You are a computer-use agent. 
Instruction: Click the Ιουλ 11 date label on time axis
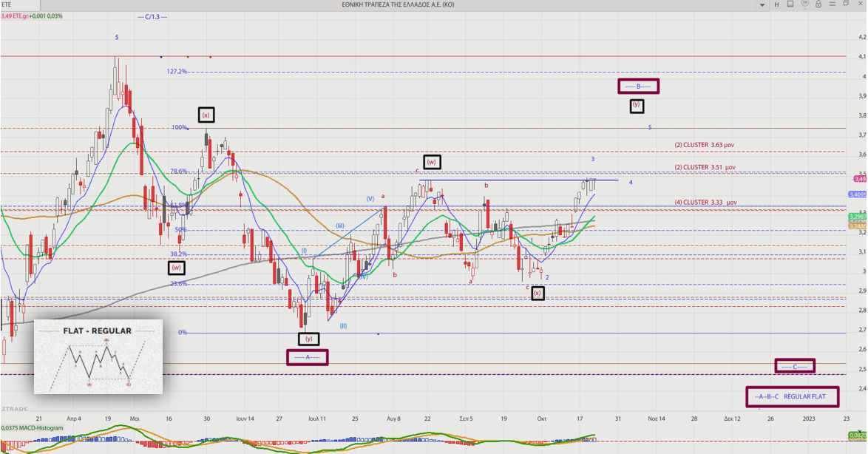point(317,419)
